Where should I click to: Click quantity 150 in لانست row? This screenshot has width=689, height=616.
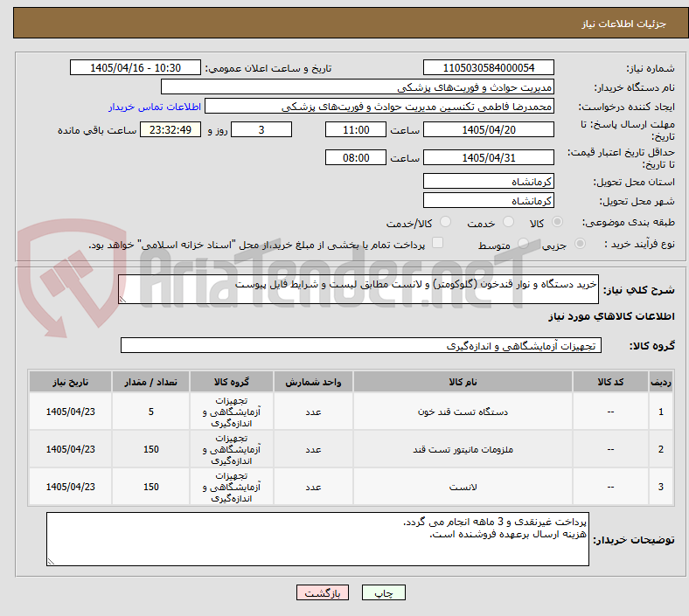tap(150, 487)
